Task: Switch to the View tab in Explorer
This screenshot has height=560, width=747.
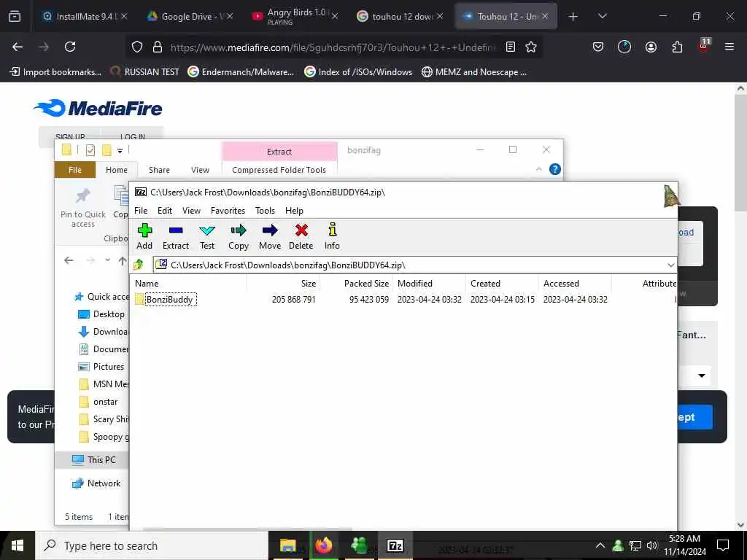Action: 200,170
